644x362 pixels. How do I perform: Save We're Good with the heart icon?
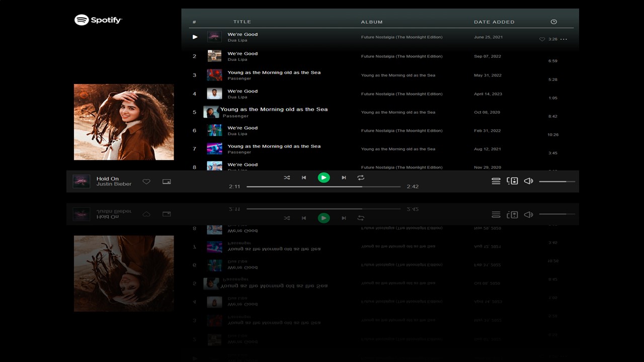point(542,39)
